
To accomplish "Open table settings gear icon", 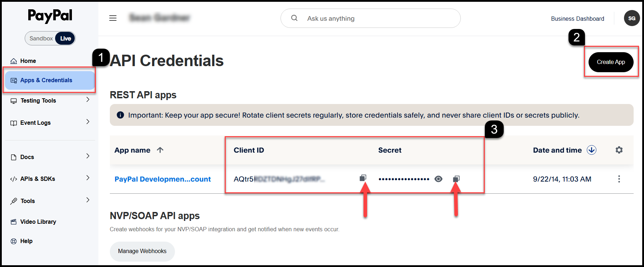I will coord(619,150).
